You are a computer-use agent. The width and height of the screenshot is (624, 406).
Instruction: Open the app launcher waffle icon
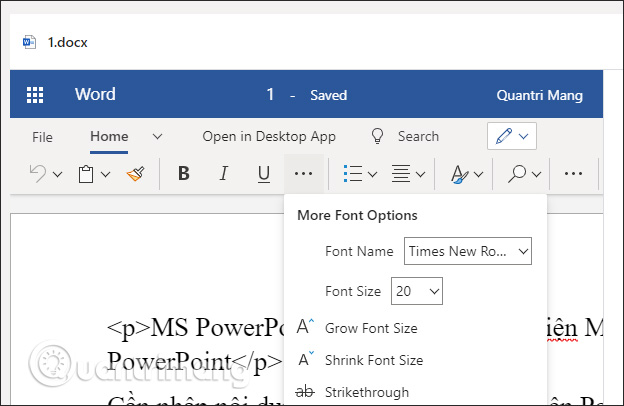pyautogui.click(x=35, y=95)
